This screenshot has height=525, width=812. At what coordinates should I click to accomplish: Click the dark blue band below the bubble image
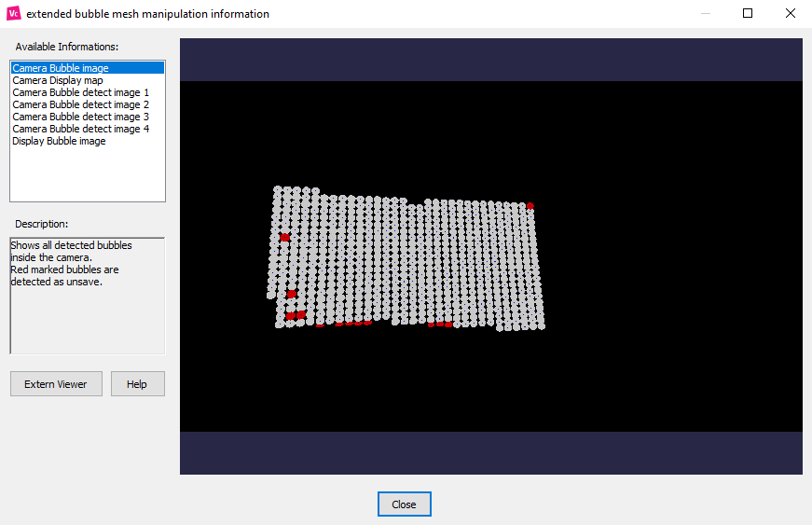(491, 453)
